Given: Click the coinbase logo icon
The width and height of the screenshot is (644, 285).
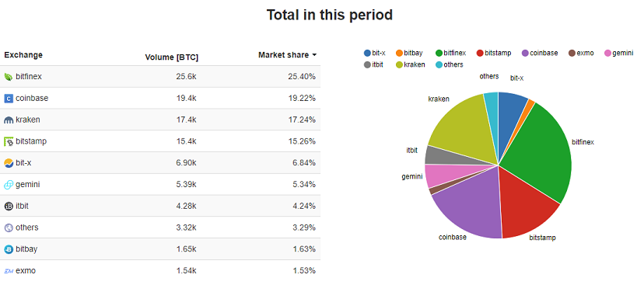Looking at the screenshot, I should tap(9, 99).
